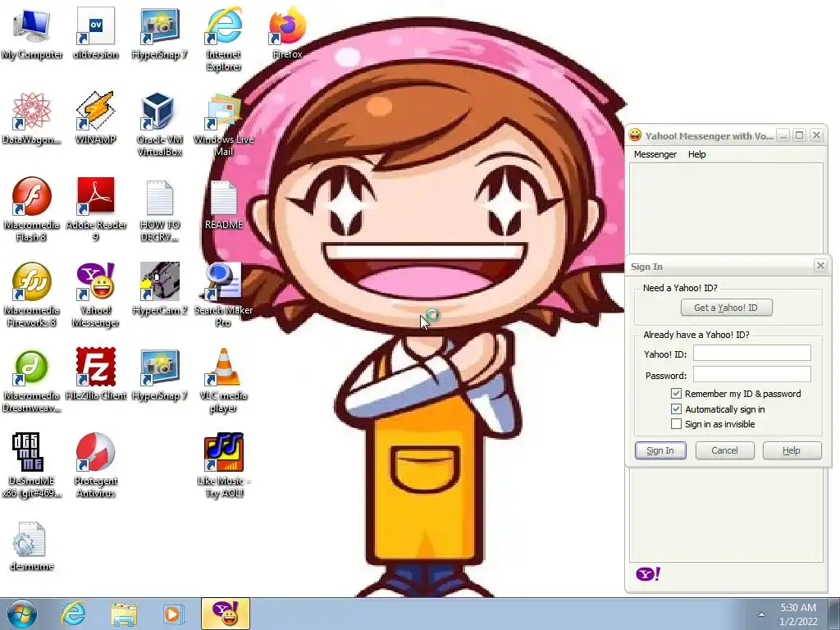This screenshot has width=840, height=630.
Task: Open Windows Explorer from the taskbar
Action: pos(124,614)
